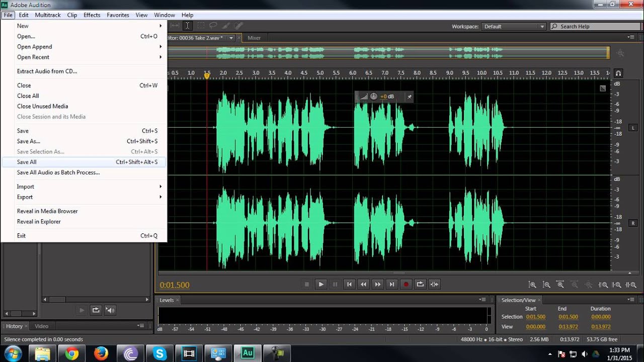Open the Editor panel options menu
The height and width of the screenshot is (362, 644).
click(x=631, y=37)
